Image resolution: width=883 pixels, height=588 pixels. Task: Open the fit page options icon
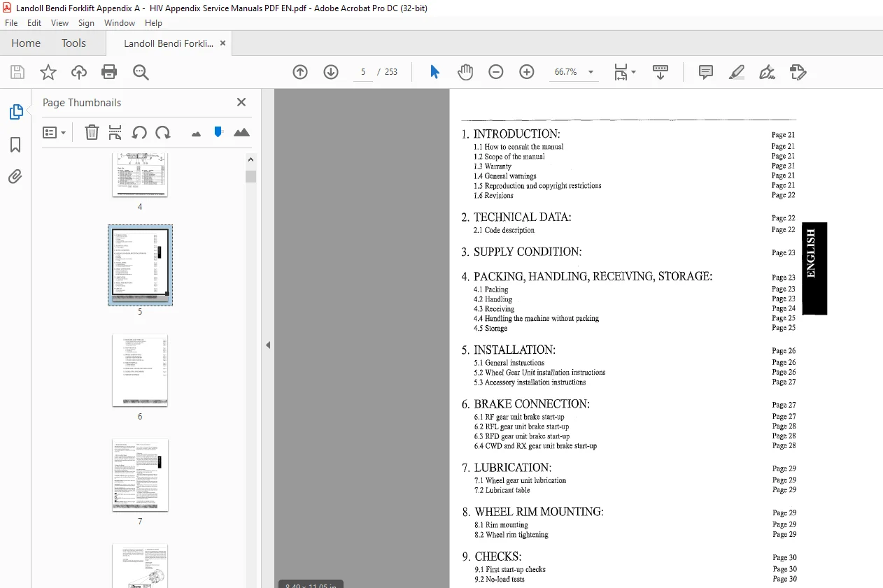[624, 72]
